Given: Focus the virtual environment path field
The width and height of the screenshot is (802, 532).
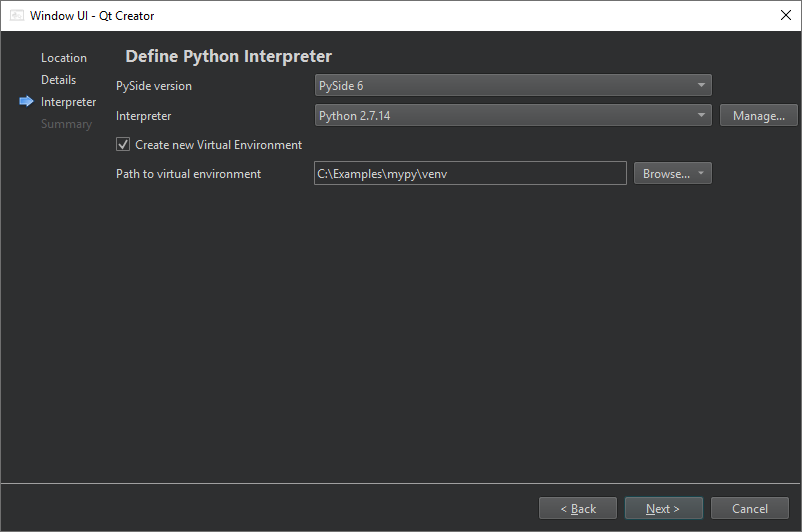Looking at the screenshot, I should click(x=470, y=174).
